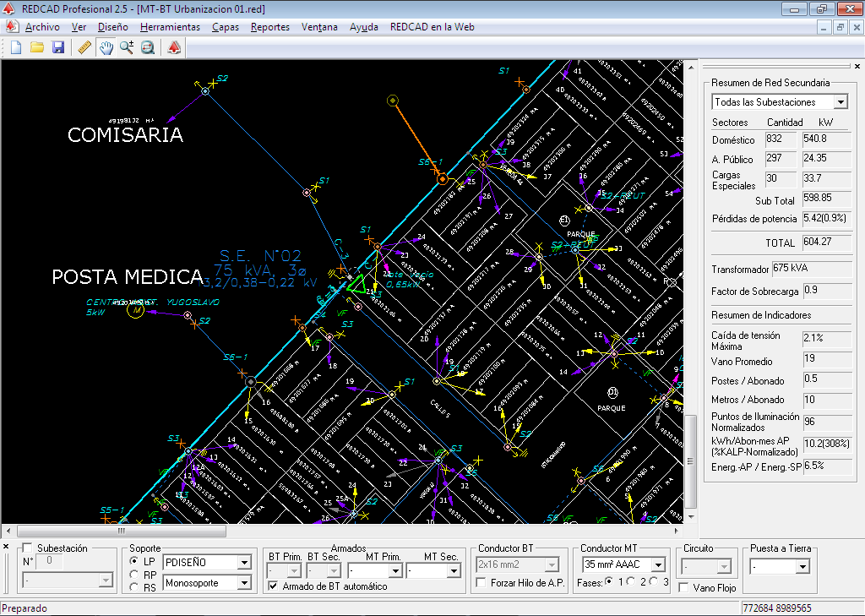Open the Conductor BT 2x16 mm2 dropdown

(551, 564)
